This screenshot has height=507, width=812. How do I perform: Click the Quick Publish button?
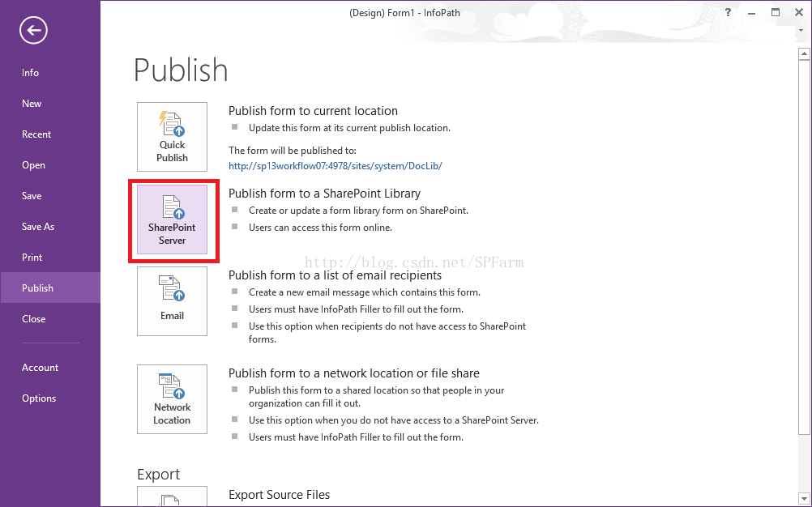pos(172,137)
